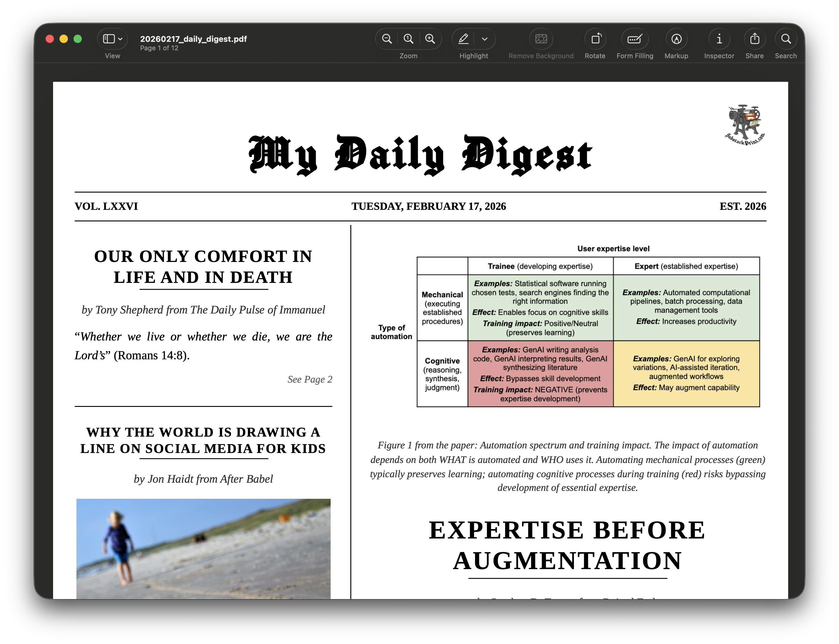The width and height of the screenshot is (839, 644).
Task: Click the beach child photo
Action: point(203,548)
